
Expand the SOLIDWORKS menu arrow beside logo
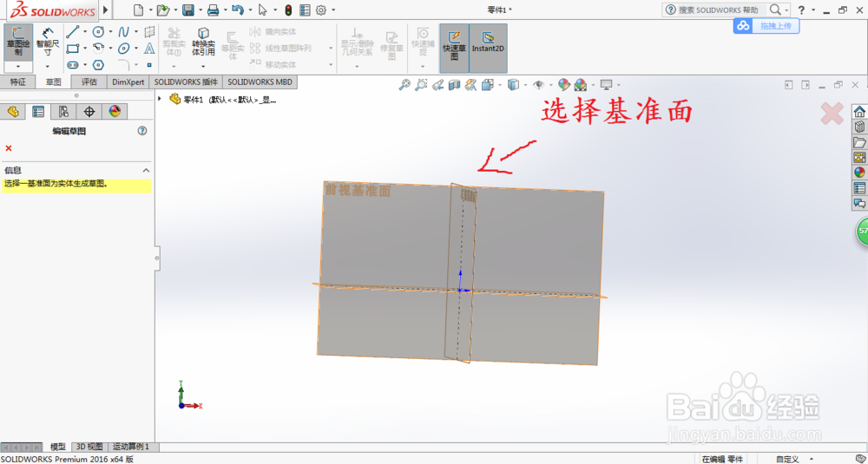coord(106,10)
